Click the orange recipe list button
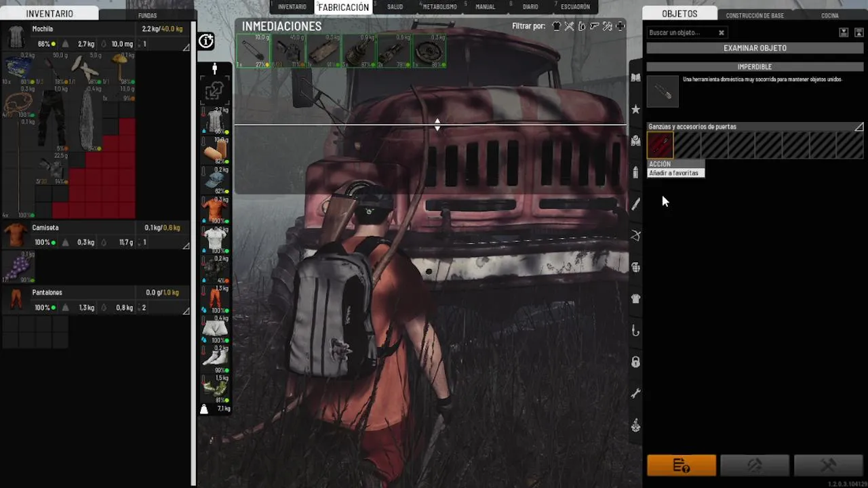The height and width of the screenshot is (488, 868). 681,465
